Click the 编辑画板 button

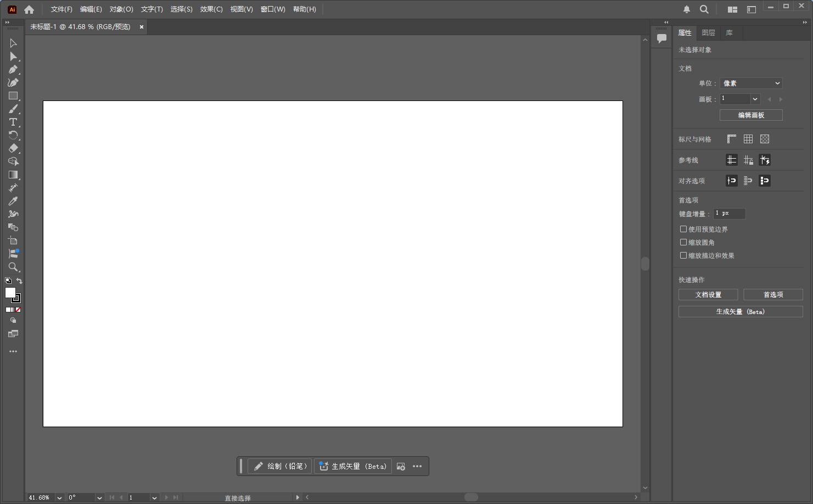[750, 115]
